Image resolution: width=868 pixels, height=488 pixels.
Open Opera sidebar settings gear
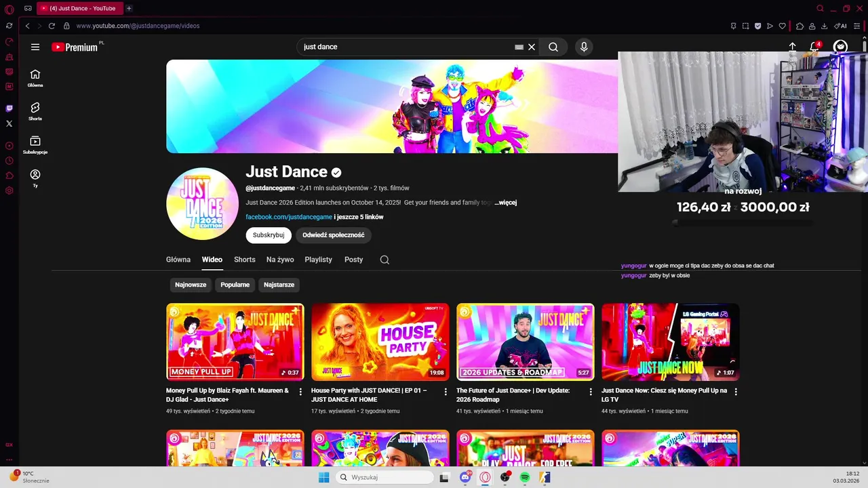[9, 190]
